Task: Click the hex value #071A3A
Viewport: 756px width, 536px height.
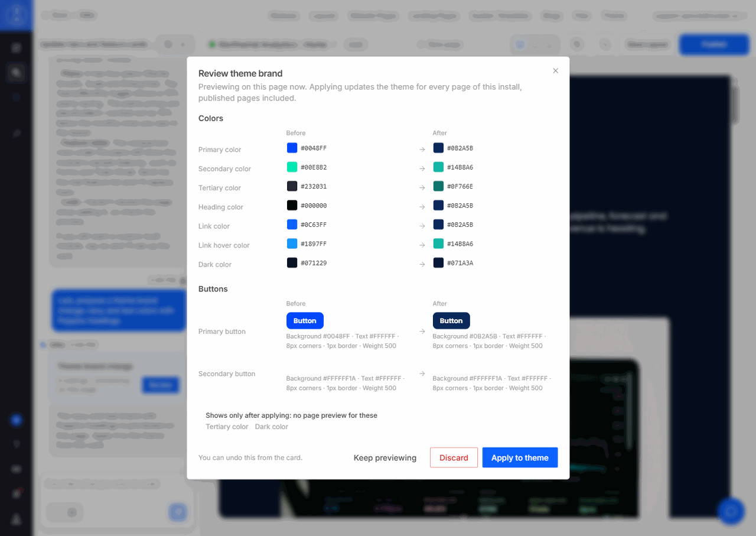Action: click(x=460, y=263)
